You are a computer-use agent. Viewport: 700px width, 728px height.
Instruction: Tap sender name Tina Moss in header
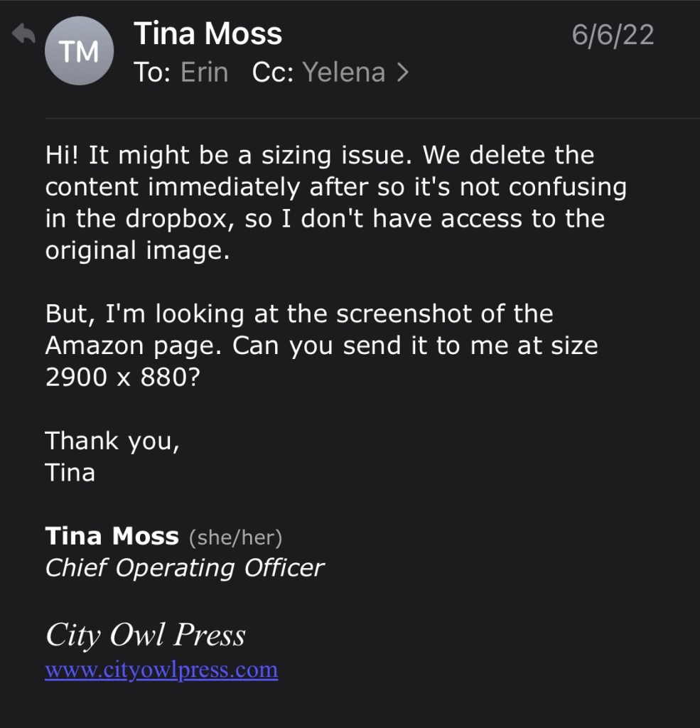coord(208,34)
